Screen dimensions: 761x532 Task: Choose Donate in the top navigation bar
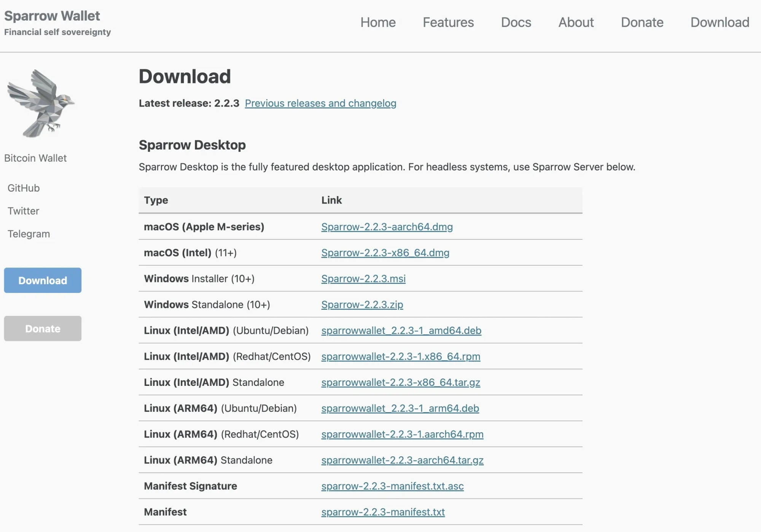[642, 22]
